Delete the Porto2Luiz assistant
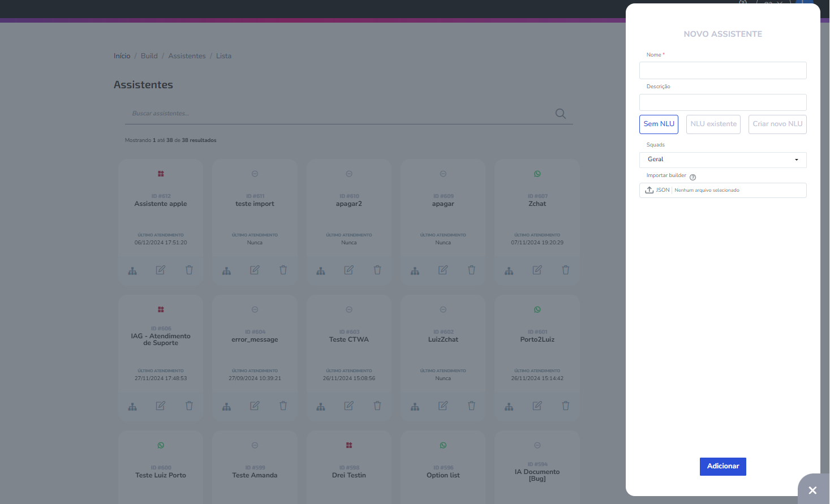This screenshot has width=830, height=504. [x=566, y=406]
